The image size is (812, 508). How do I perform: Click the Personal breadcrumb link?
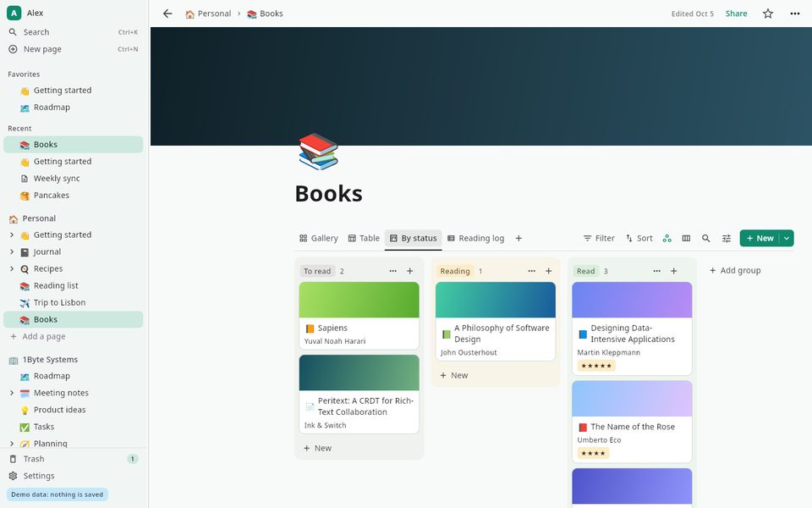click(x=208, y=14)
